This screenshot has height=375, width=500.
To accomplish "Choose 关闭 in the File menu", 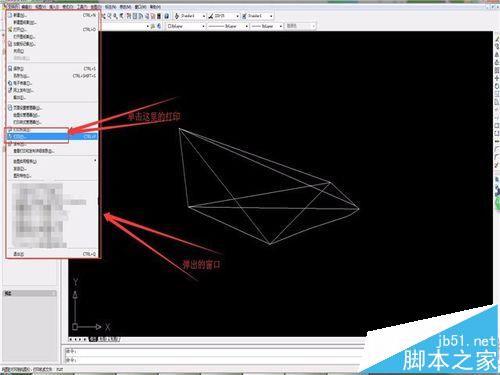I will 52,51.
